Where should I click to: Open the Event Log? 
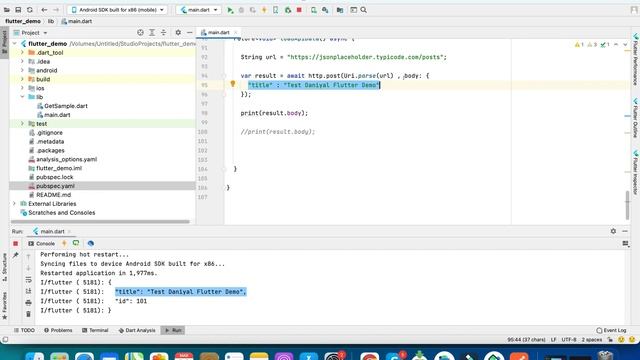[x=611, y=330]
